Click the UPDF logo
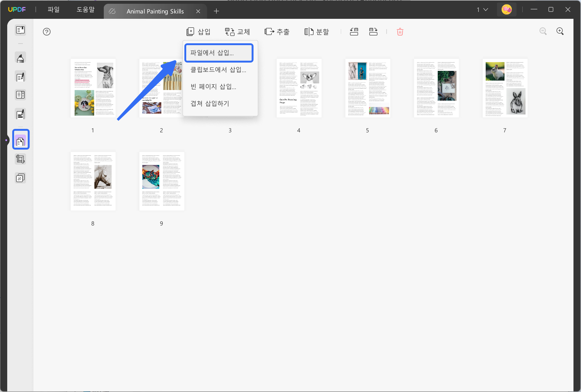The height and width of the screenshot is (392, 581). pyautogui.click(x=17, y=9)
